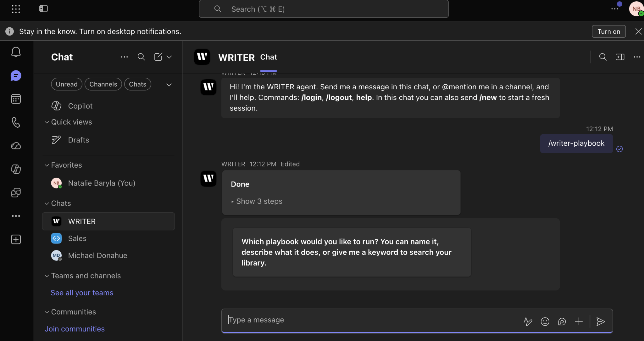Send the message
This screenshot has height=341, width=644.
coord(601,321)
